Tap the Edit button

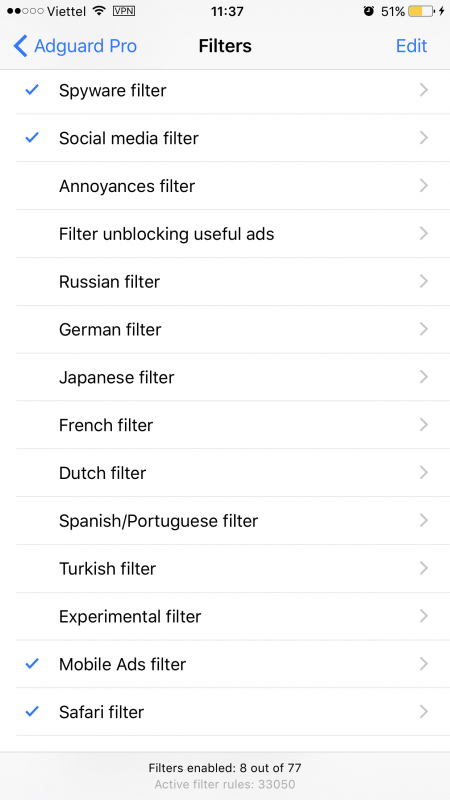[411, 46]
